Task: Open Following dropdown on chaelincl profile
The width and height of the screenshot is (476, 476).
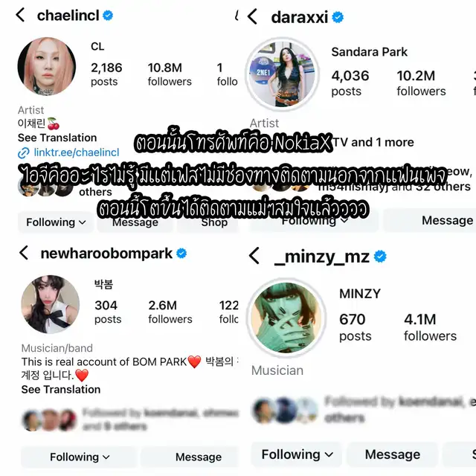Action: coord(56,222)
